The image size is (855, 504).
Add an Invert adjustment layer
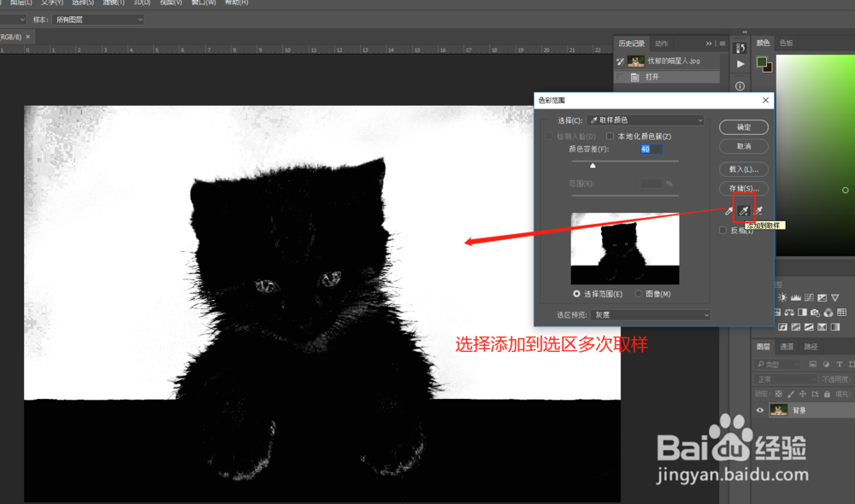point(782,327)
